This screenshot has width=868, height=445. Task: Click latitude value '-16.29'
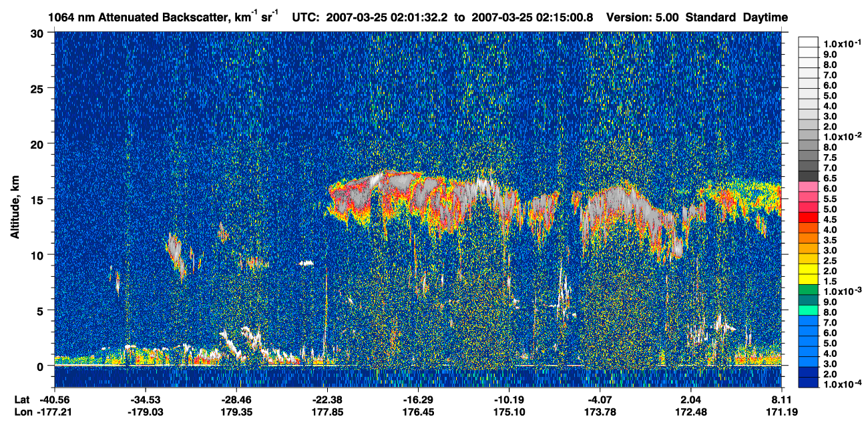pyautogui.click(x=418, y=399)
